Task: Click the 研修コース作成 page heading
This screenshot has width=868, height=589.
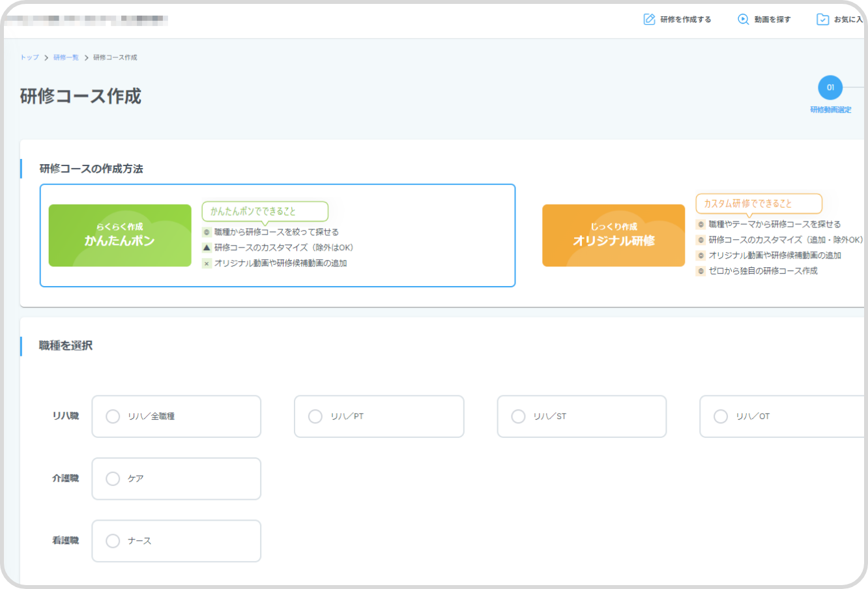Action: tap(81, 96)
